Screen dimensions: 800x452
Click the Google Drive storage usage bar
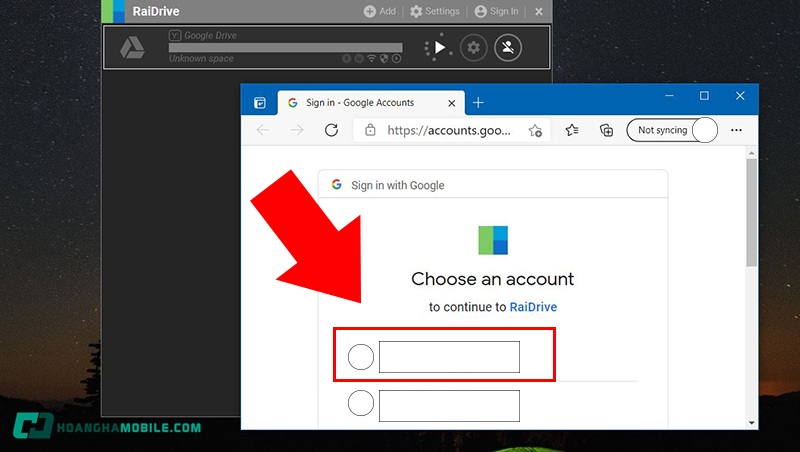point(285,47)
